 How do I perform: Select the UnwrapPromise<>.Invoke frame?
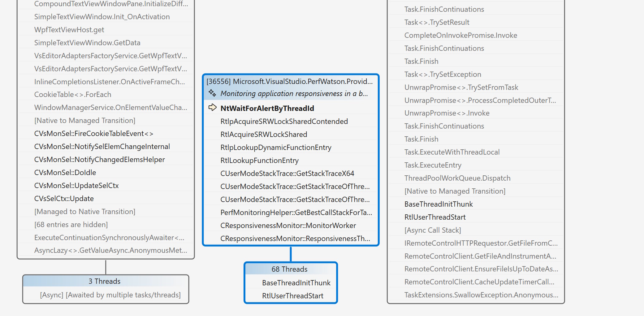click(x=447, y=113)
